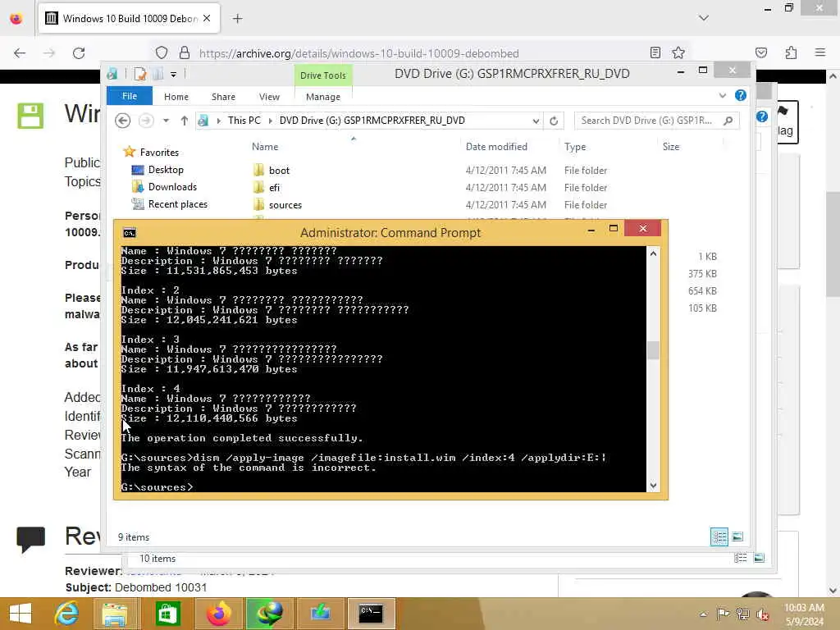
Task: Open the Command Prompt system menu icon
Action: click(x=129, y=233)
